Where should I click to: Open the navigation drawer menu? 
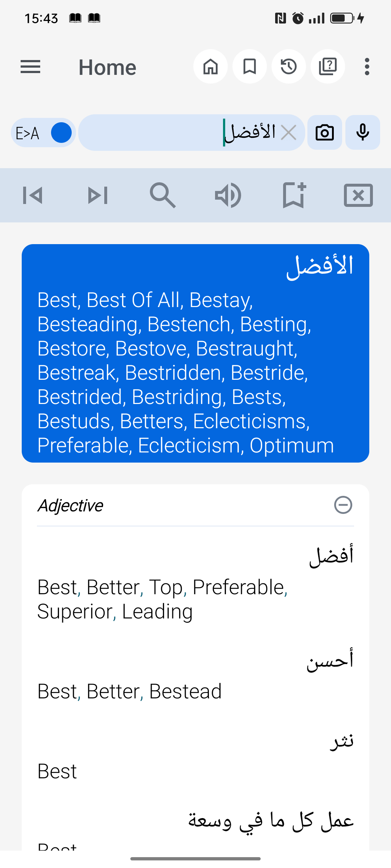click(x=30, y=67)
